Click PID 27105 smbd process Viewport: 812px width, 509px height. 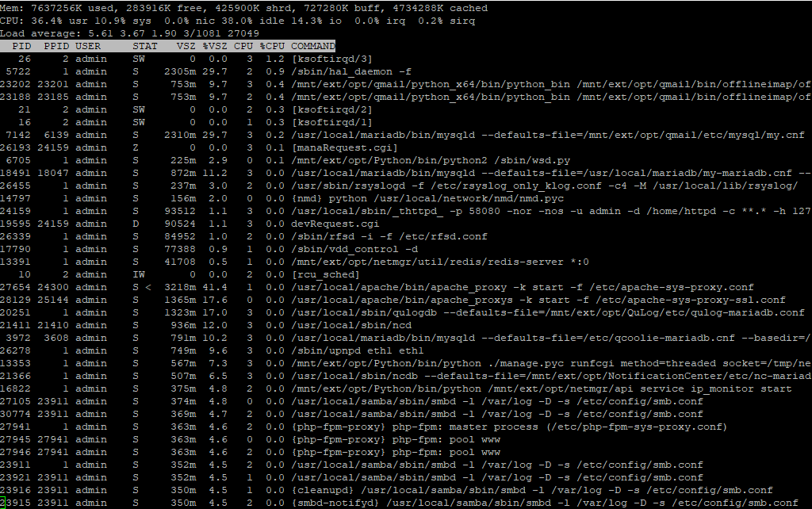click(x=15, y=401)
